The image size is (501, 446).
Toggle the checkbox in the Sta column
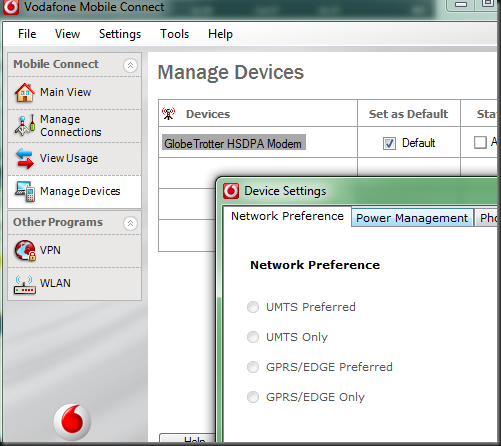[480, 142]
